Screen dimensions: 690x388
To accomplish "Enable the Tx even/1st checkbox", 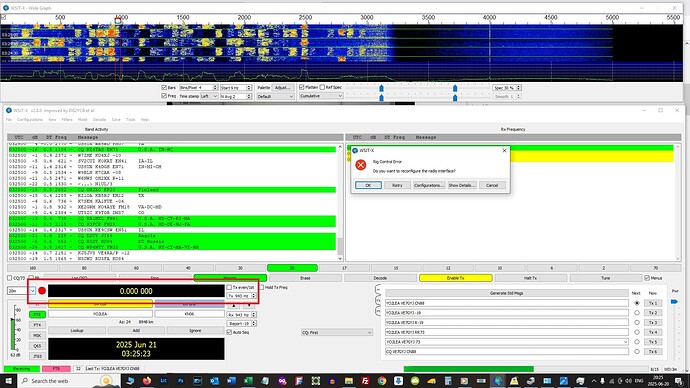I will click(x=229, y=287).
